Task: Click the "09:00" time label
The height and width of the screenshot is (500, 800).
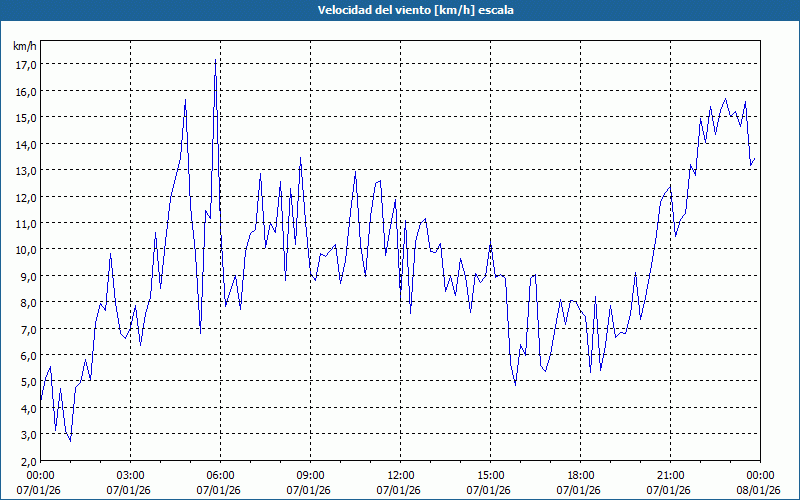Action: [310, 476]
